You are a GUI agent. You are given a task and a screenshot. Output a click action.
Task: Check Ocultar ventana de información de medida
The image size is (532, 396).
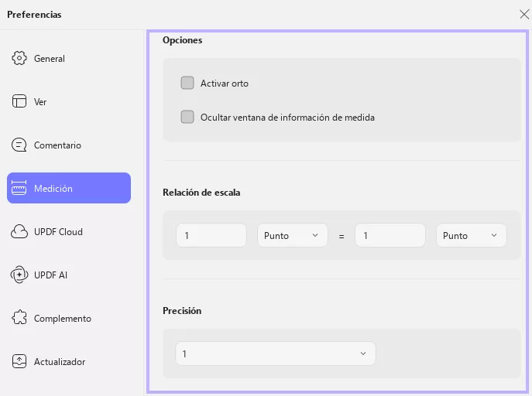[x=187, y=117]
